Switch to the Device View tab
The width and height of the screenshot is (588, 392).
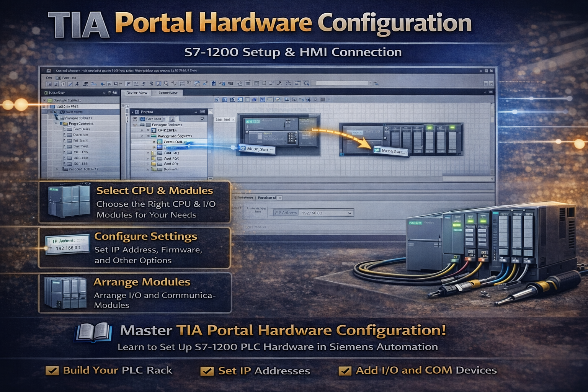[137, 93]
